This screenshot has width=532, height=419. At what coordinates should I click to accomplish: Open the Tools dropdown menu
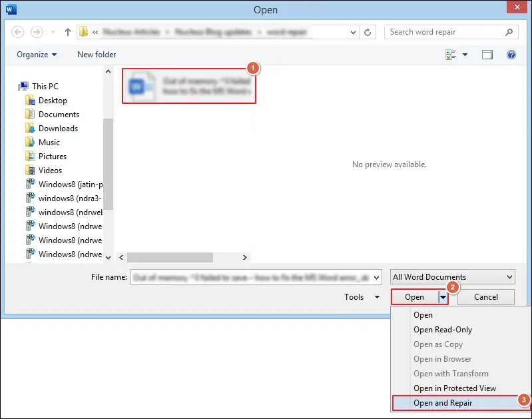coord(362,297)
